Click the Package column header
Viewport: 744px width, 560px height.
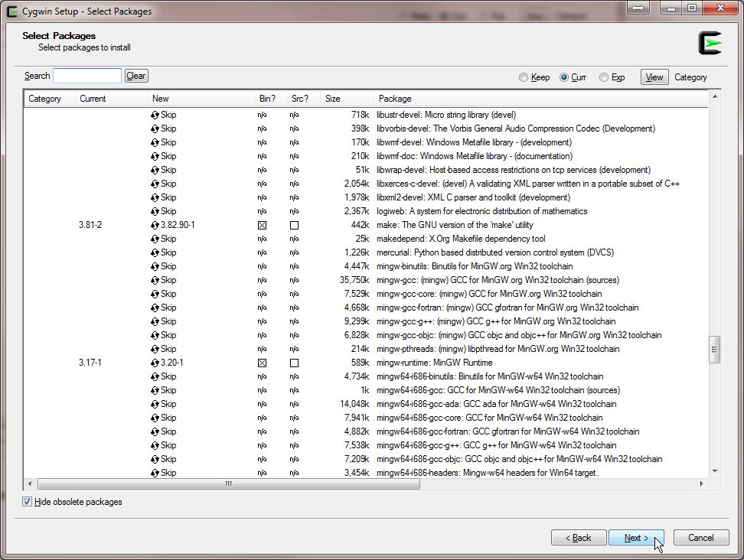(x=540, y=99)
